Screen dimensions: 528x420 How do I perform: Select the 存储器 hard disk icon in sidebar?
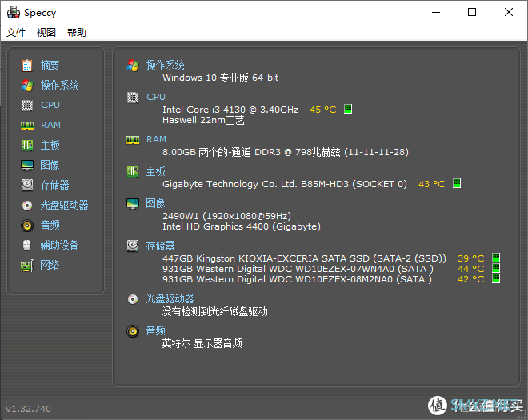coord(27,185)
